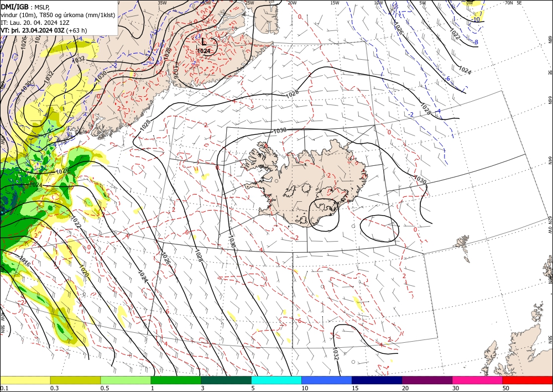Click the blue '-10' temperature contour label
The height and width of the screenshot is (392, 553).
point(477,19)
